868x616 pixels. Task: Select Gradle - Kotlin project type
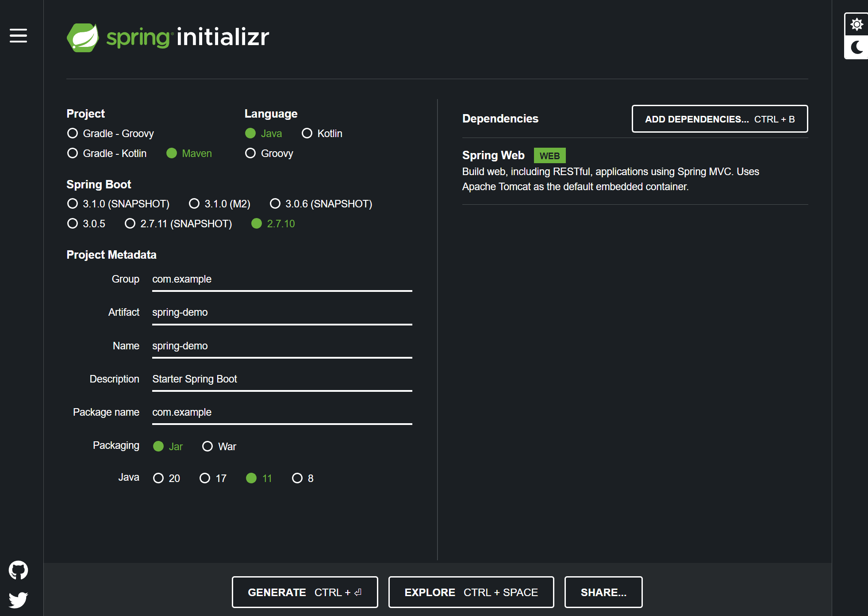[107, 153]
